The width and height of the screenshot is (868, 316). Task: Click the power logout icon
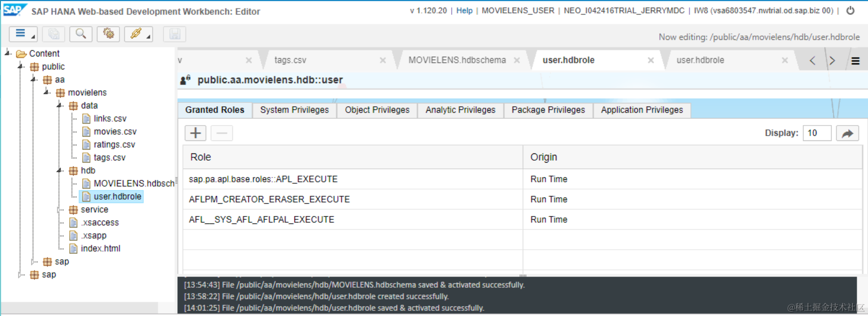[850, 11]
